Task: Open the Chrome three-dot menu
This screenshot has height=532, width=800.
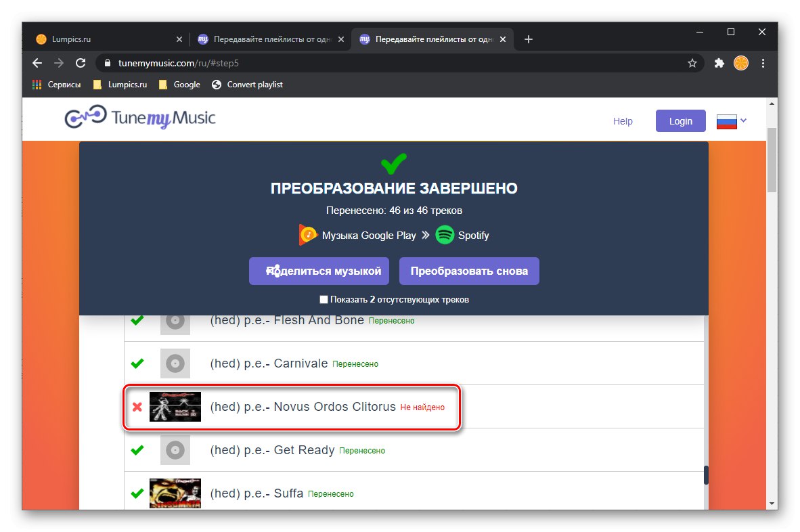Action: (763, 63)
